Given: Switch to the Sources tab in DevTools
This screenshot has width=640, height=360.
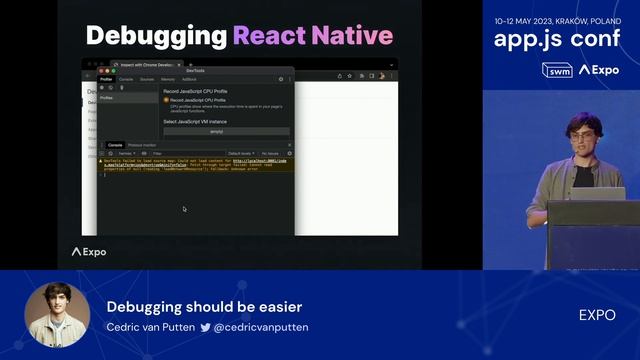Looking at the screenshot, I should [147, 79].
